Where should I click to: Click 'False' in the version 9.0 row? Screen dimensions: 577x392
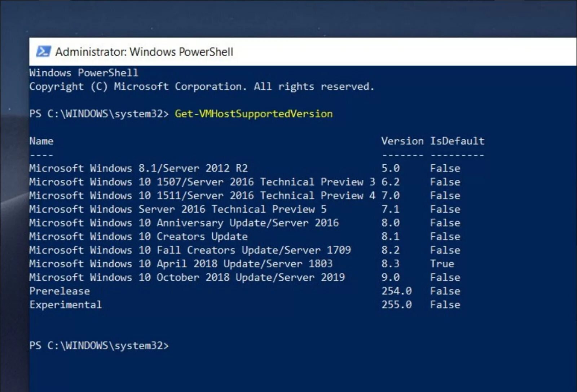(x=445, y=277)
